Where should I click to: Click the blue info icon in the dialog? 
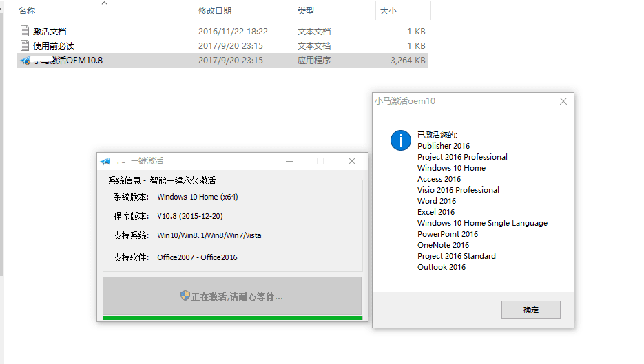tap(400, 140)
